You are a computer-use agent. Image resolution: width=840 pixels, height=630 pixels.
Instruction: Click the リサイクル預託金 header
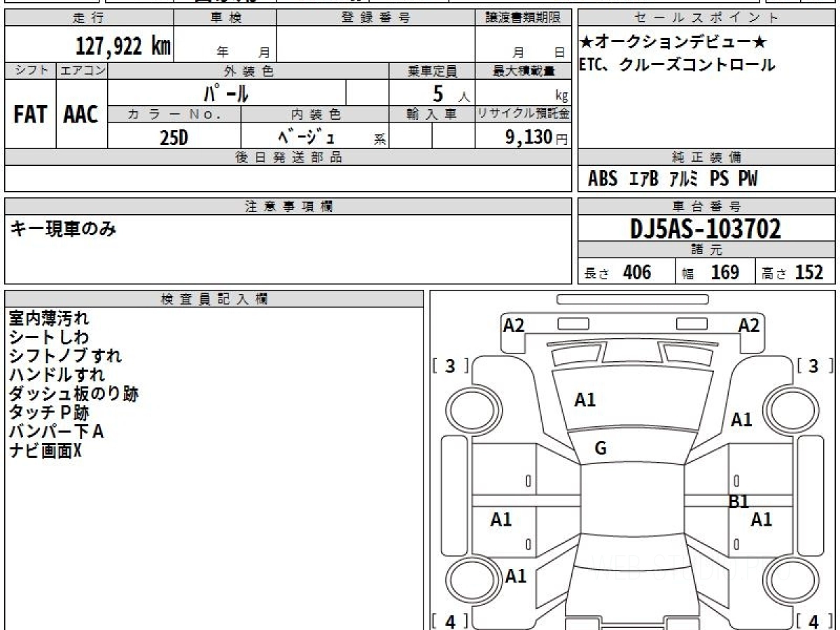coord(523,114)
